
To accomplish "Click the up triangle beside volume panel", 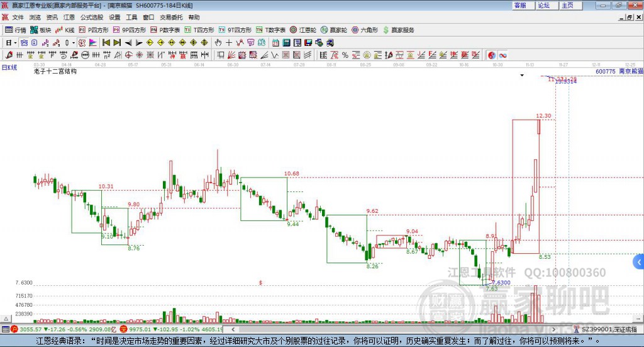I will click(x=6, y=319).
